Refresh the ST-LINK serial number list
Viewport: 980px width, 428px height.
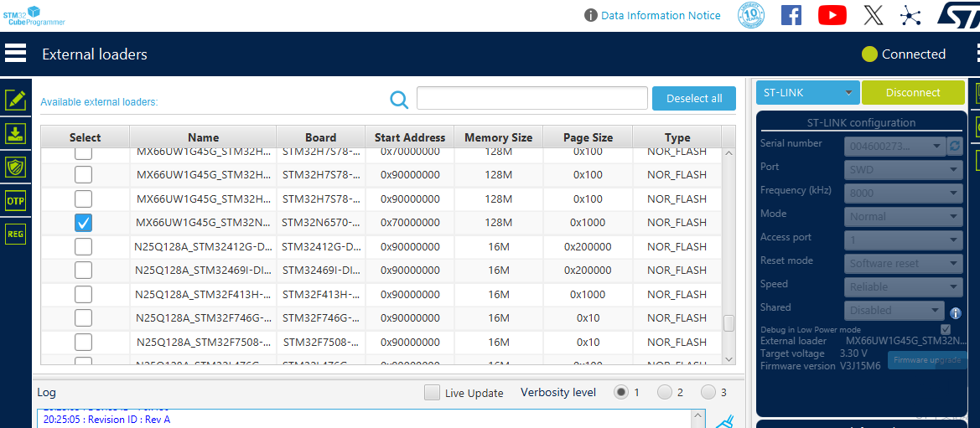(954, 147)
